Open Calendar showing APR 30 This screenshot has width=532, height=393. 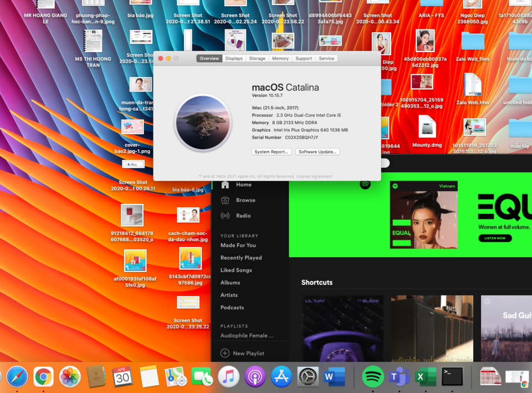(122, 377)
